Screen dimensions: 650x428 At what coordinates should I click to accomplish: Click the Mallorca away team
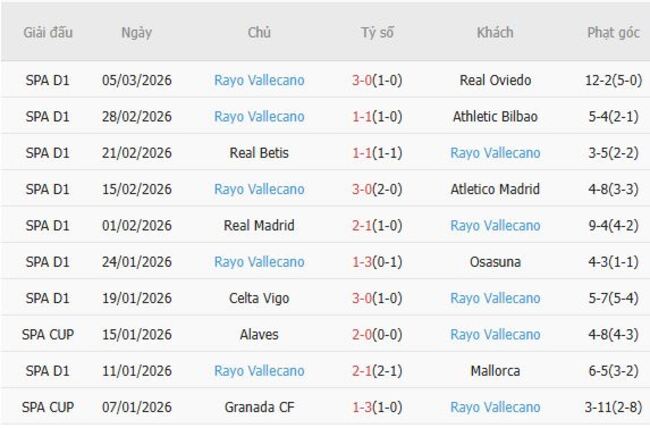pos(495,371)
